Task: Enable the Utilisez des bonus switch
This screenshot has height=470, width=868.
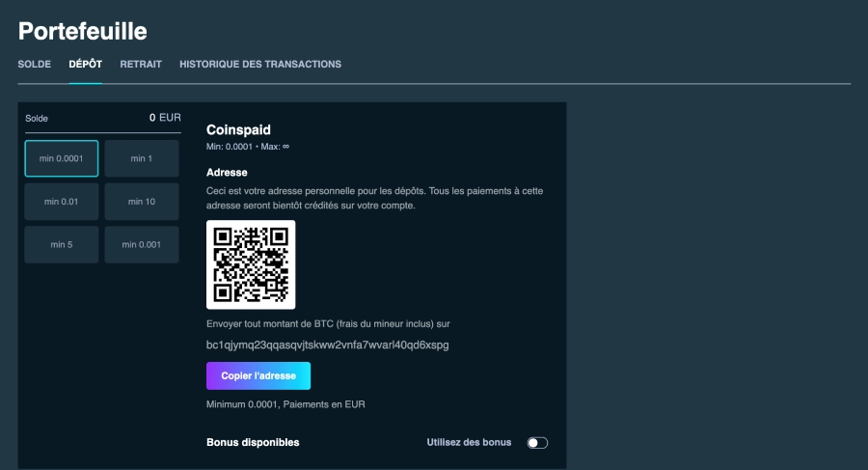Action: [x=537, y=443]
